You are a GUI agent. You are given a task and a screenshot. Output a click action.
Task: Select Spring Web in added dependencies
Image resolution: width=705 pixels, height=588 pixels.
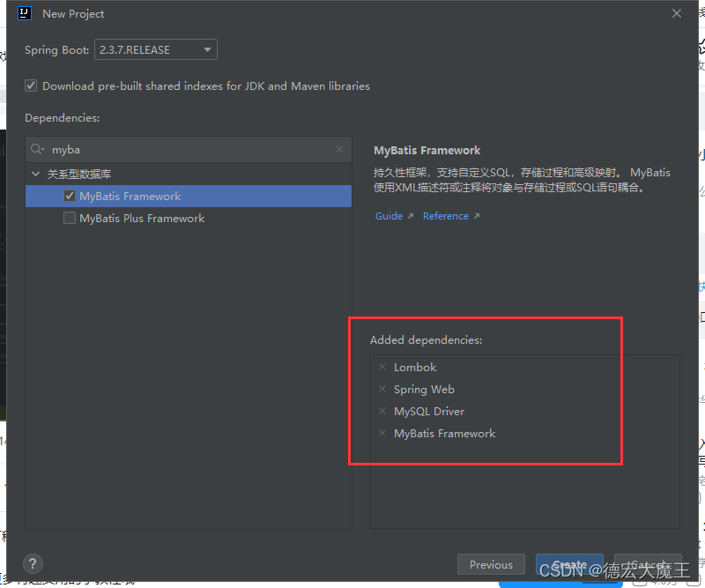(x=424, y=389)
